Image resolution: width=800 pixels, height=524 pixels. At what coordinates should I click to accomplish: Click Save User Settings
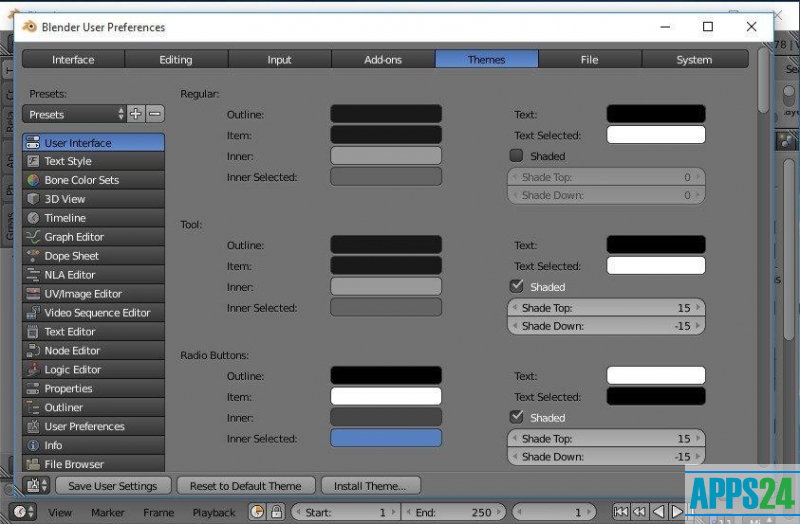point(113,486)
